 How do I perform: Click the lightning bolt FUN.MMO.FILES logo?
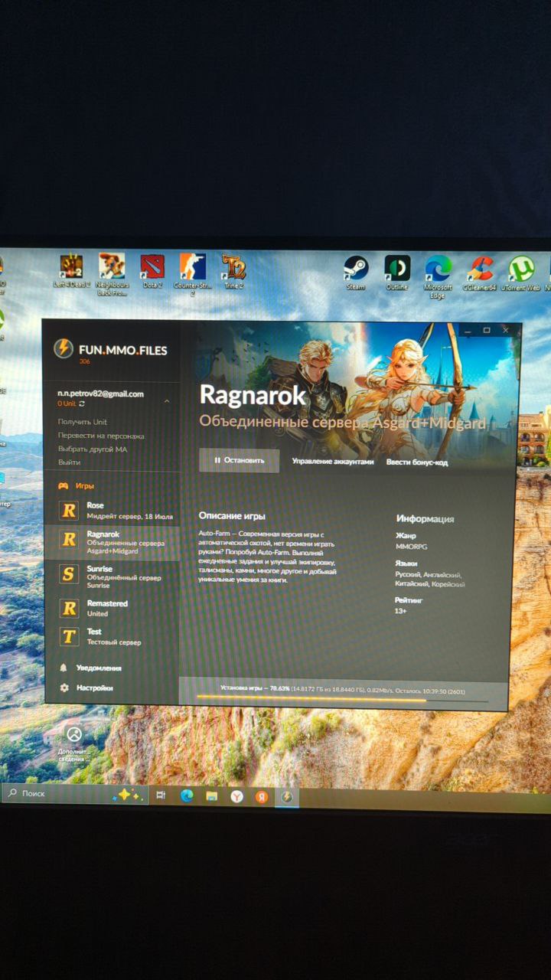click(x=63, y=348)
